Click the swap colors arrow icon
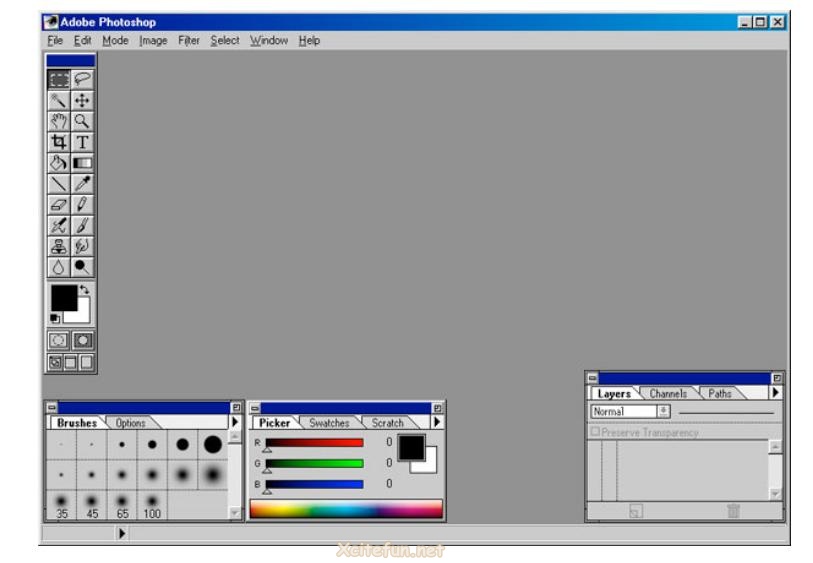This screenshot has height=563, width=813. pyautogui.click(x=85, y=290)
